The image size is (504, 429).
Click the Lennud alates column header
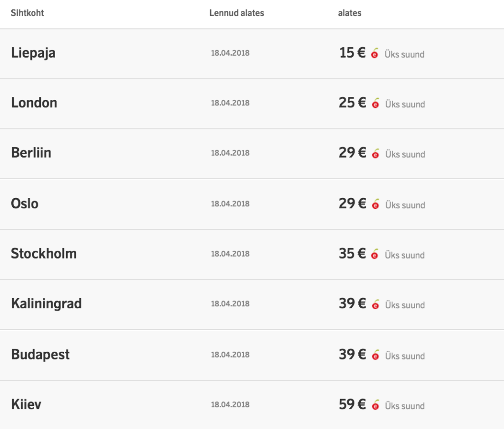coord(237,13)
